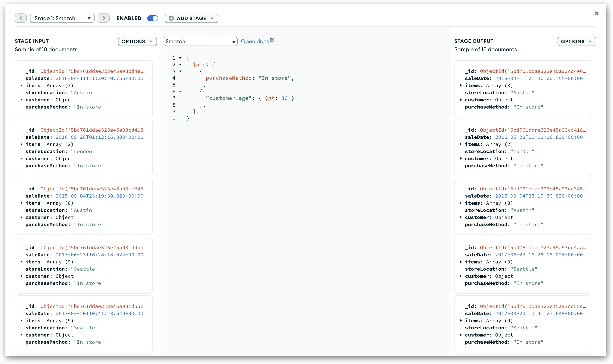This screenshot has width=613, height=364.
Task: Open the $match operator combo box
Action: (200, 41)
